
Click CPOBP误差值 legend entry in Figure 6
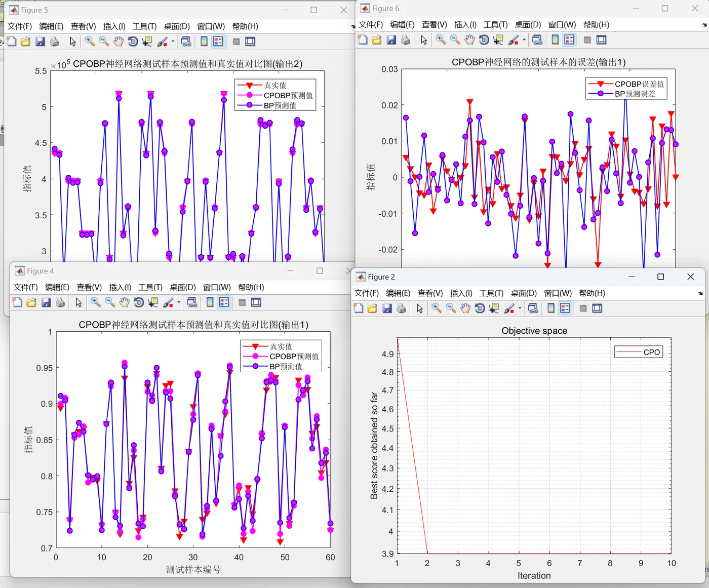point(626,84)
